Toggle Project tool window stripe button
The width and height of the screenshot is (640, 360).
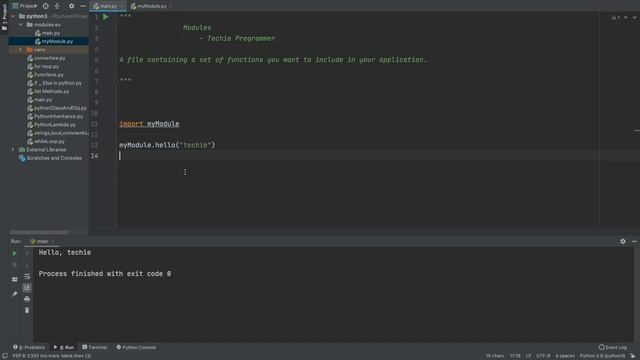(x=4, y=17)
